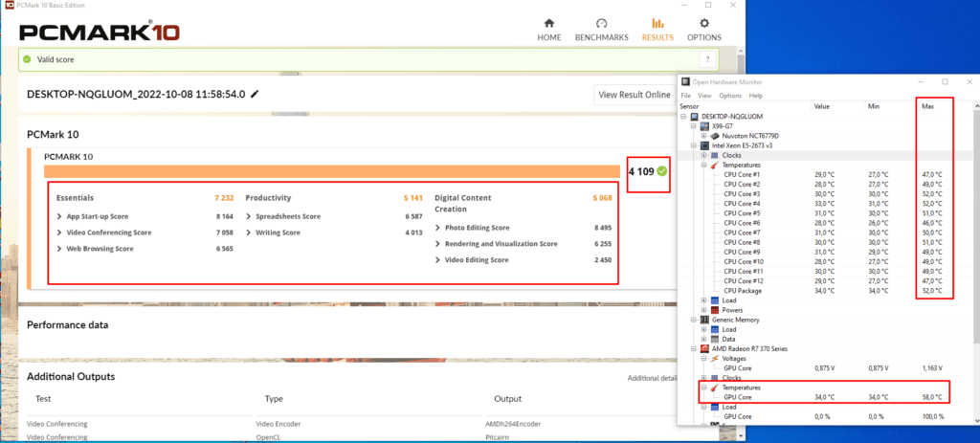Expand Photo Editing Score details
Image resolution: width=980 pixels, height=443 pixels.
click(439, 228)
